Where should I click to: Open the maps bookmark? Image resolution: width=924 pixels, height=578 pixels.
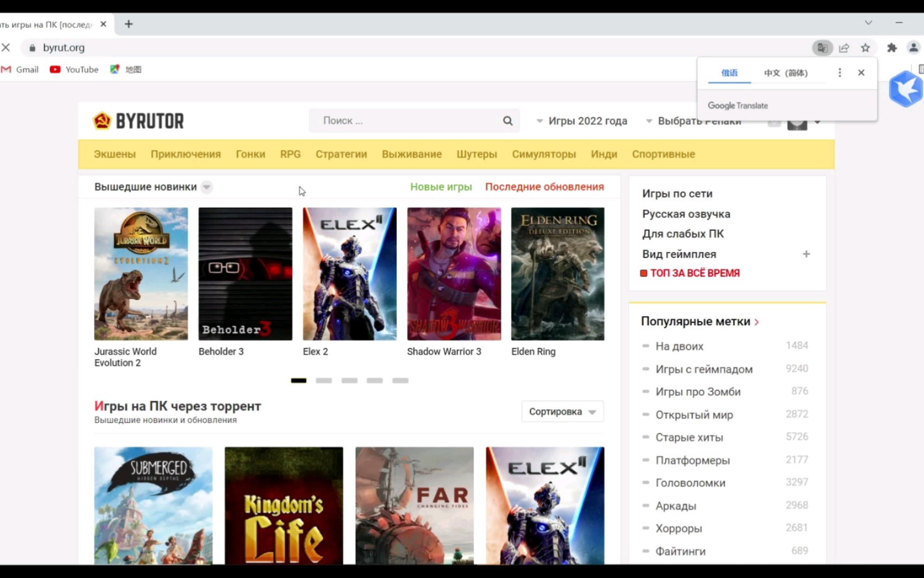pos(126,70)
